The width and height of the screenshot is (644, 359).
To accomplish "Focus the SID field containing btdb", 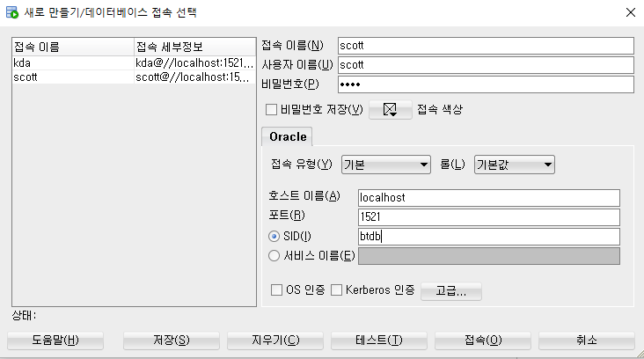I will click(489, 237).
